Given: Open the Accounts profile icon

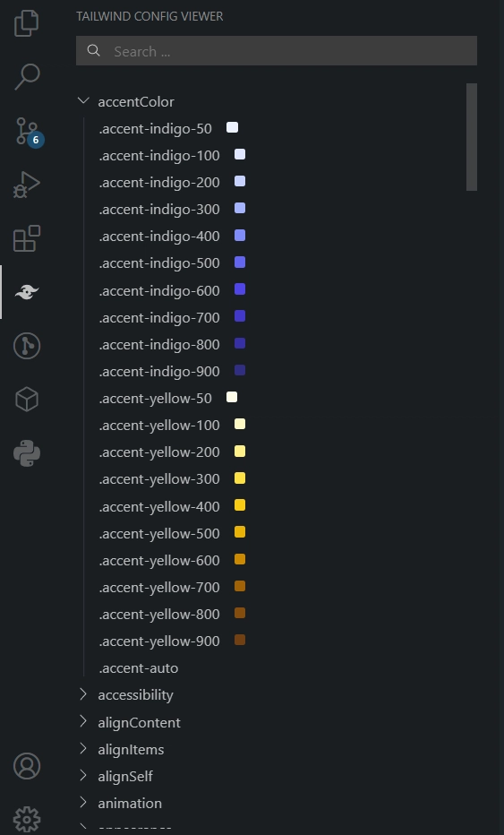Looking at the screenshot, I should tap(27, 766).
